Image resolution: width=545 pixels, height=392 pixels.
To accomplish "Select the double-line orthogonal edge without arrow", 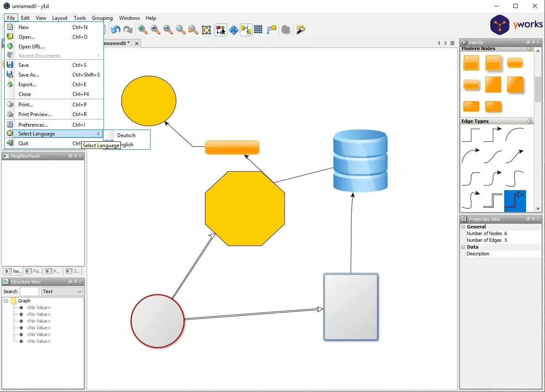I will pyautogui.click(x=493, y=201).
